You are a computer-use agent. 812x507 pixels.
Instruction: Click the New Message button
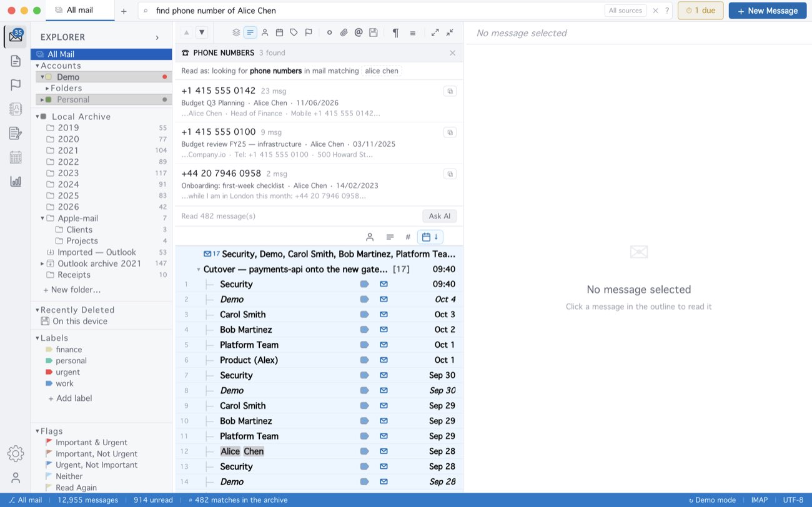767,11
